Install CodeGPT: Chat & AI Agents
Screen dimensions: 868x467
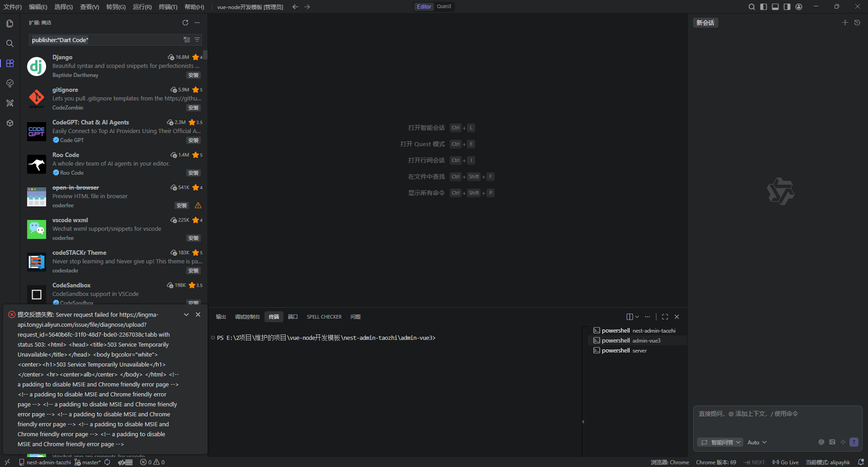click(x=193, y=140)
